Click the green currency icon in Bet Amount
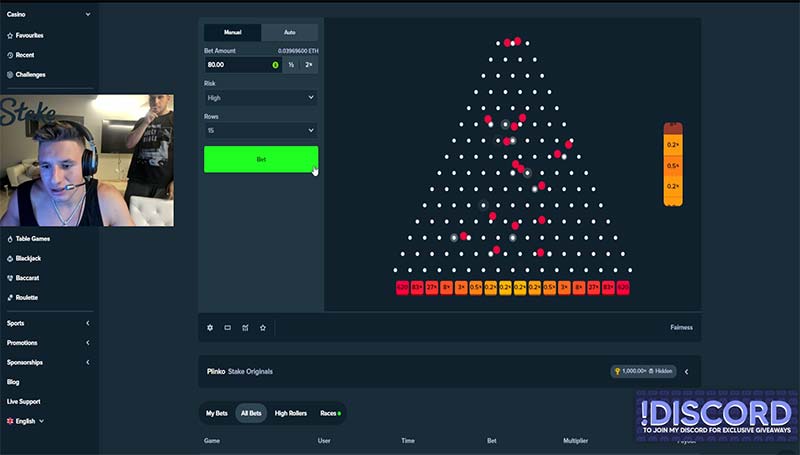The image size is (800, 455). coord(276,65)
